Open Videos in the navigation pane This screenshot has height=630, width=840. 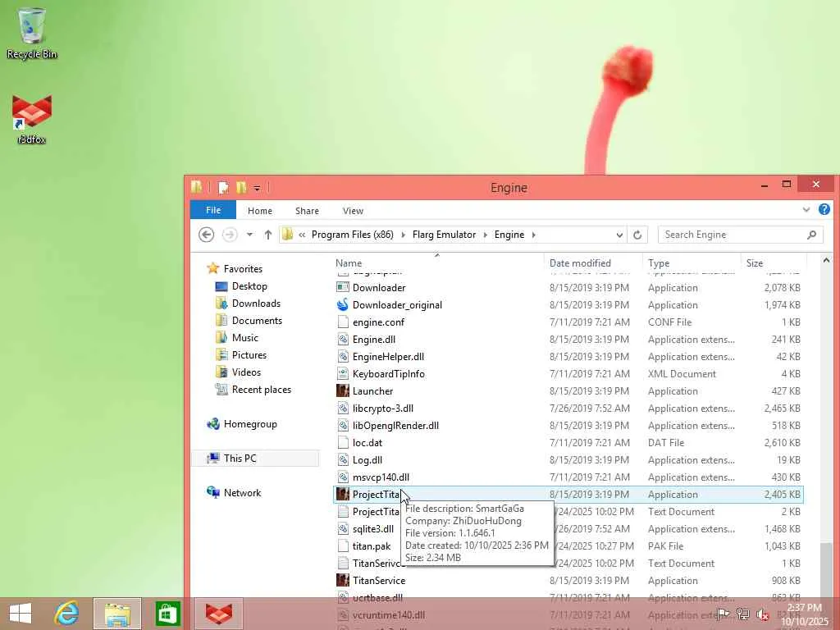(246, 372)
